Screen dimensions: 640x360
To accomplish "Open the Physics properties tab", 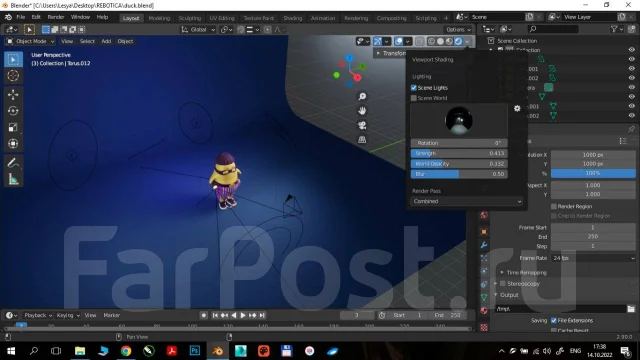I will click(x=484, y=271).
